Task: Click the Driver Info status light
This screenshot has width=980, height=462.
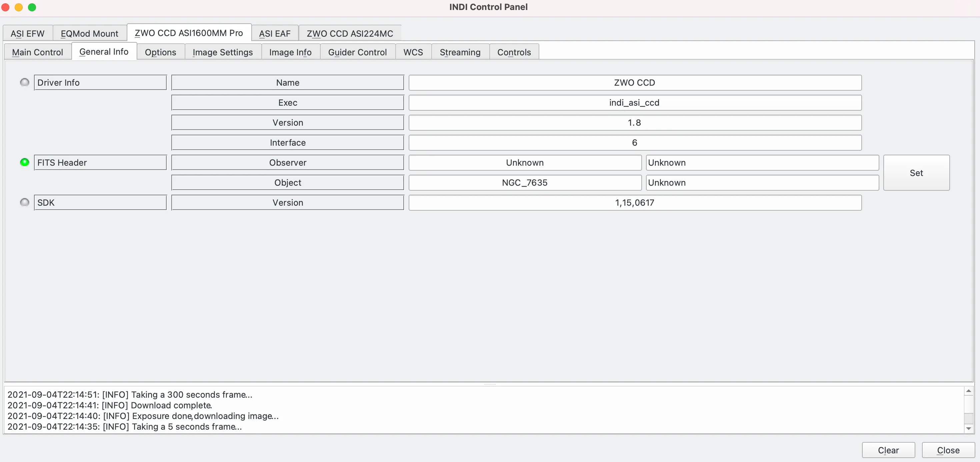Action: coord(25,82)
